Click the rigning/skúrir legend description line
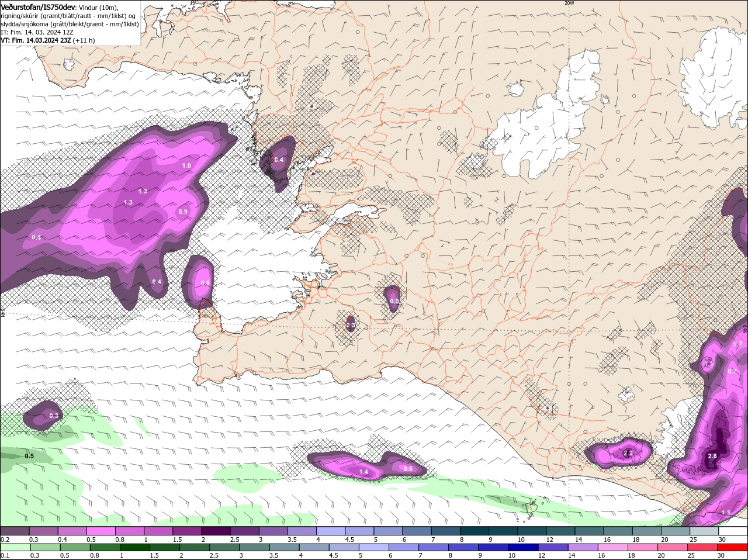The width and height of the screenshot is (748, 560). (68, 16)
